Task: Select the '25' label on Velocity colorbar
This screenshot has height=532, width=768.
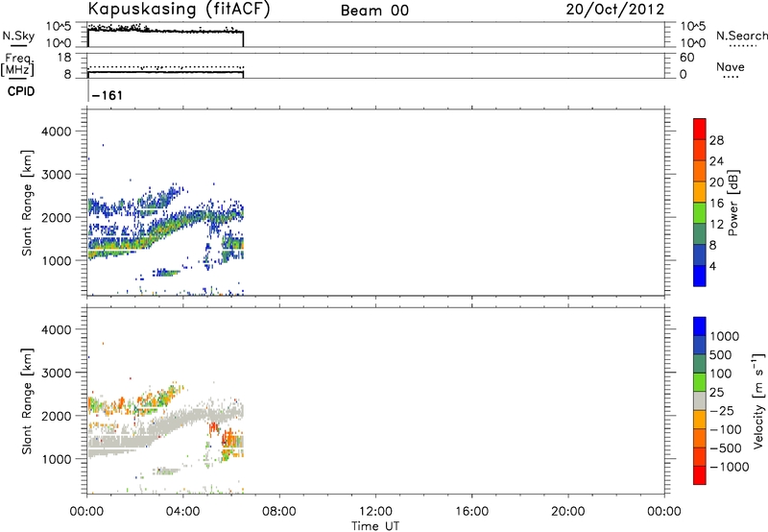Action: (x=716, y=393)
